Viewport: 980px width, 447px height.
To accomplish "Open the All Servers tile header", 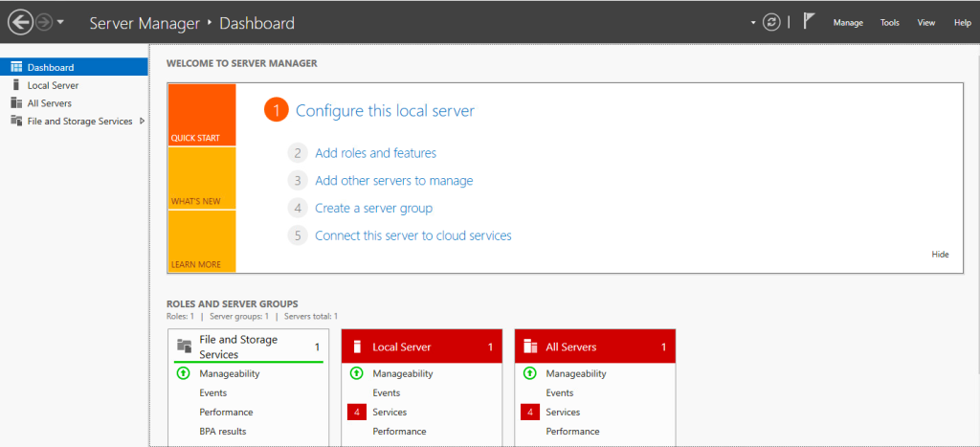I will 595,346.
